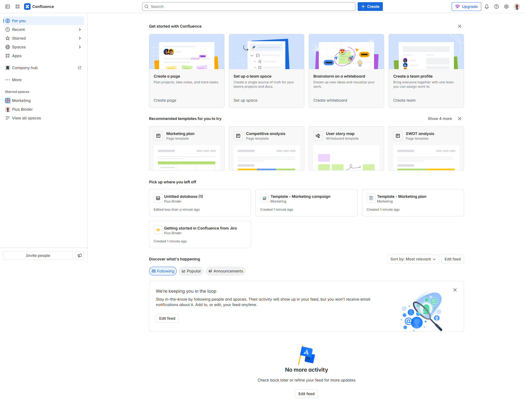Click the SWOT analysis template icon
Image resolution: width=525 pixels, height=420 pixels.
[x=398, y=136]
